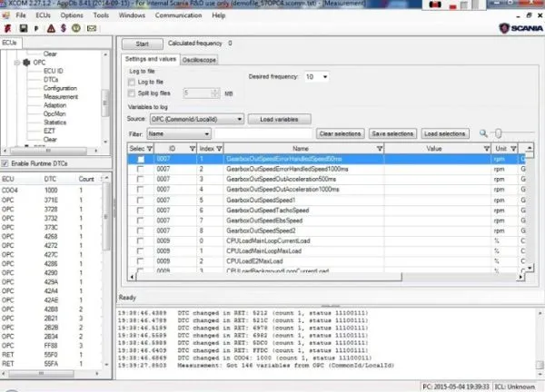This screenshot has height=392, width=545.
Task: Click the Scania logo in top right
Action: 520,28
